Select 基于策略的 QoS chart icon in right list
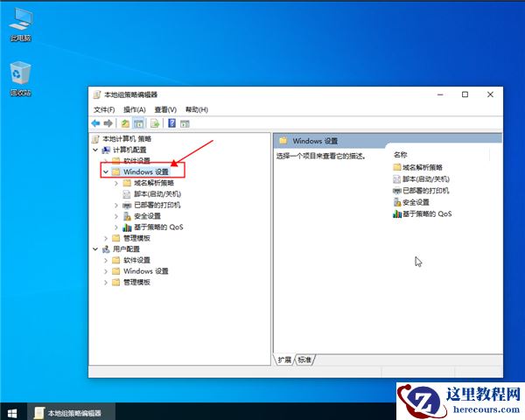 tap(396, 213)
